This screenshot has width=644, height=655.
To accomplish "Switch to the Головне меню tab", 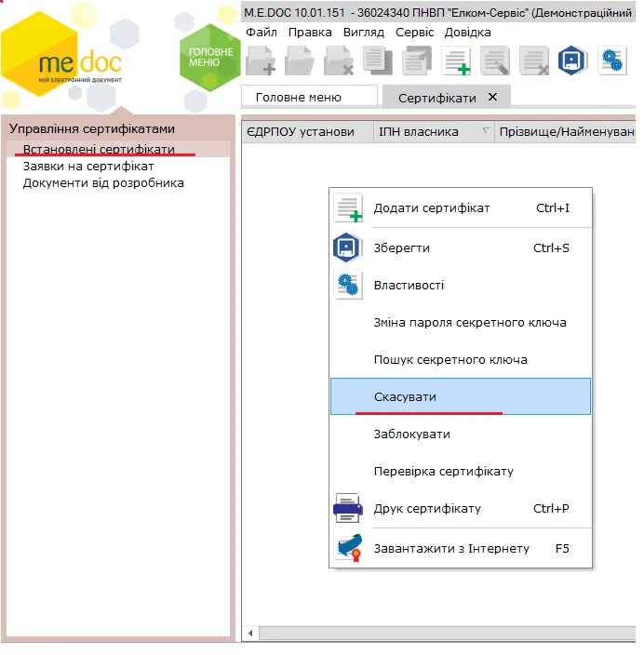I will (x=309, y=98).
